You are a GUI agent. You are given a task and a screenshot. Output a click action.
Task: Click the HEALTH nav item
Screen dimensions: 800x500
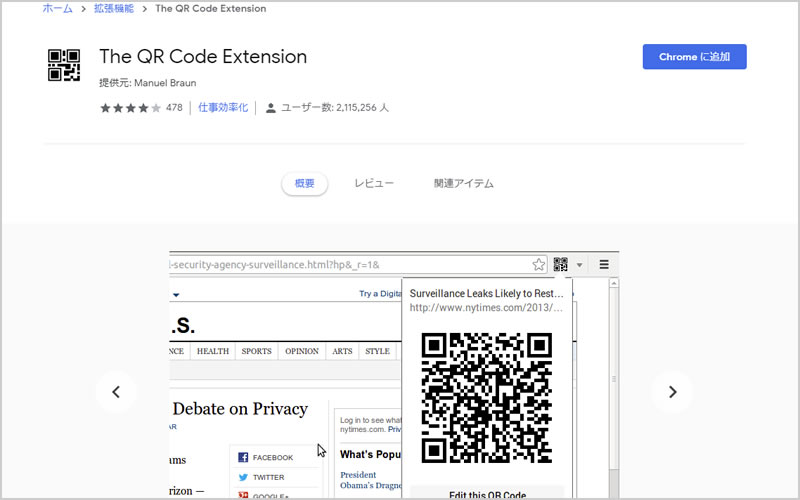coord(213,351)
